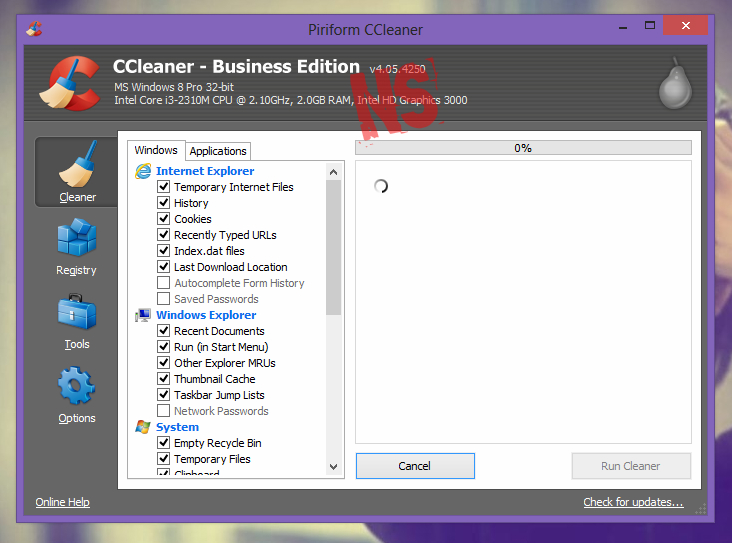Uncheck the Temporary Files checkbox
The width and height of the screenshot is (732, 543).
coord(163,458)
